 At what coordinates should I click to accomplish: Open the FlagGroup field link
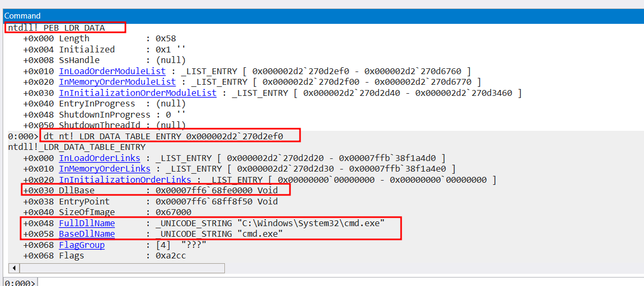[81, 245]
